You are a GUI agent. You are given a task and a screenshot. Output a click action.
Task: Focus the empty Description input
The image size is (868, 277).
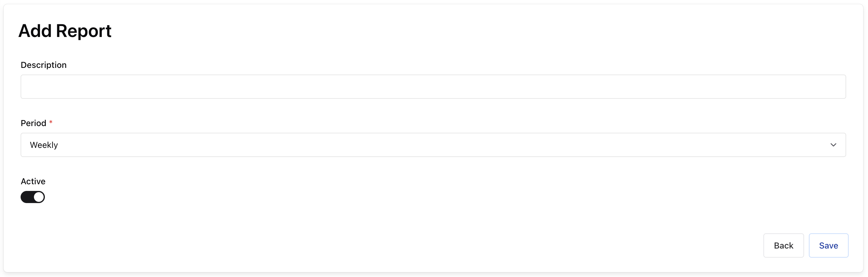click(x=433, y=87)
